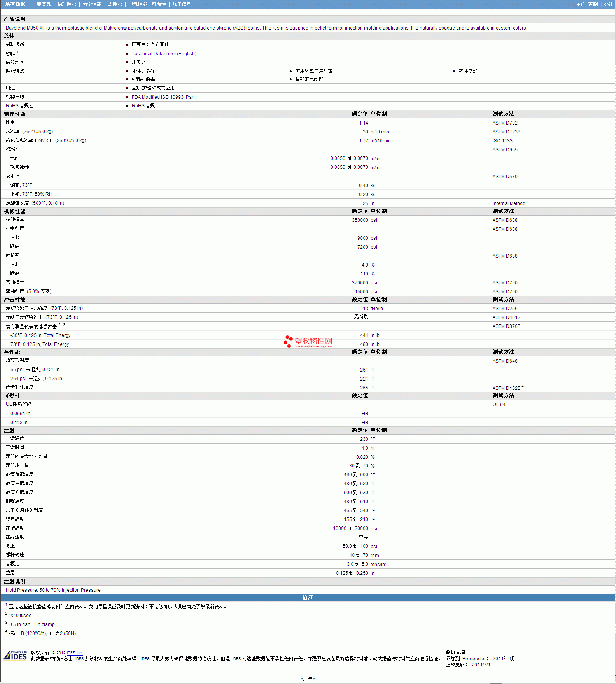This screenshot has height=684, width=616.
Task: Click the 350000 psi tensile modulus value
Action: click(364, 220)
